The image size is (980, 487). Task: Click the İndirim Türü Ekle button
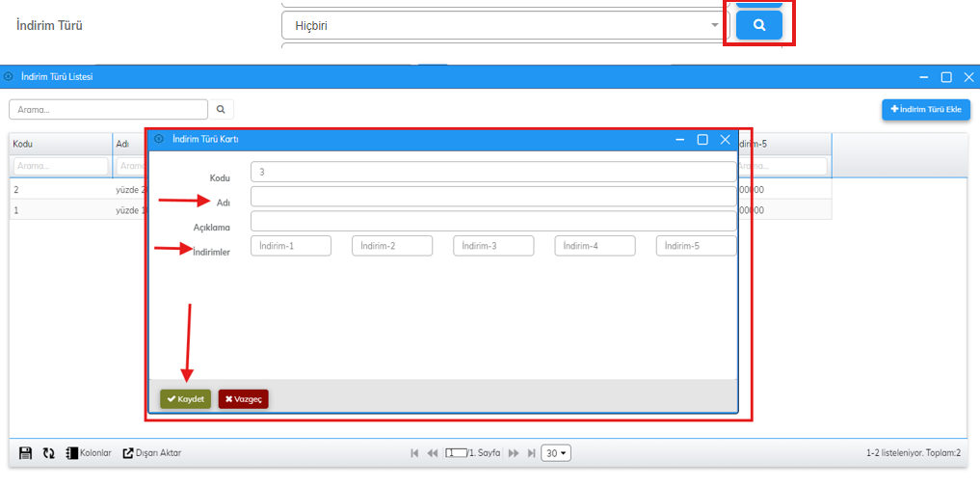[925, 110]
